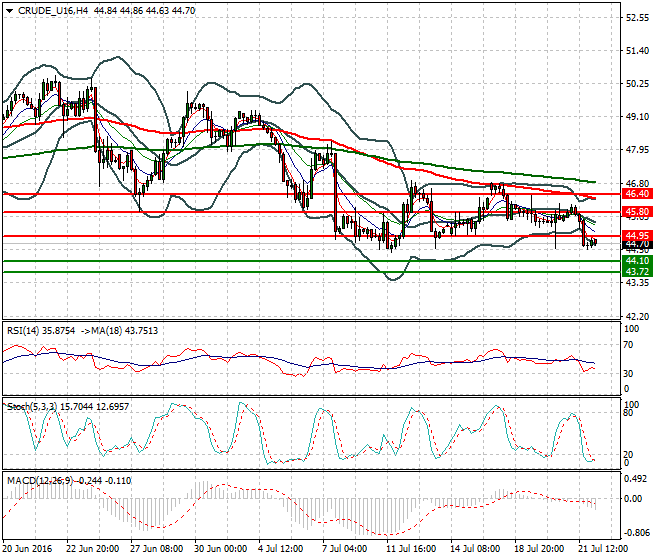The height and width of the screenshot is (560, 660).
Task: Select the MACD -0.806 scale value
Action: pyautogui.click(x=635, y=533)
